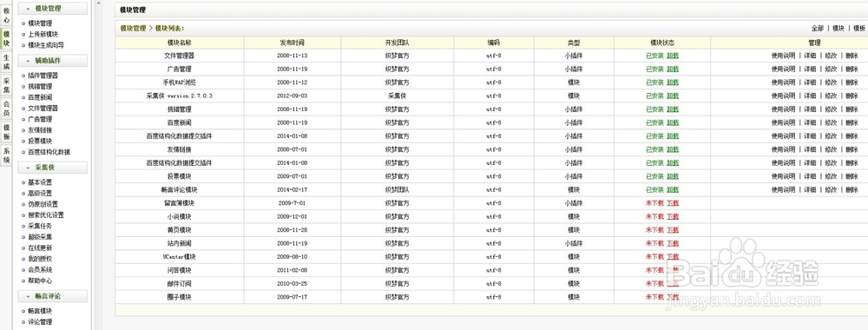
Task: Click 下载 for UCenter模块
Action: [673, 257]
